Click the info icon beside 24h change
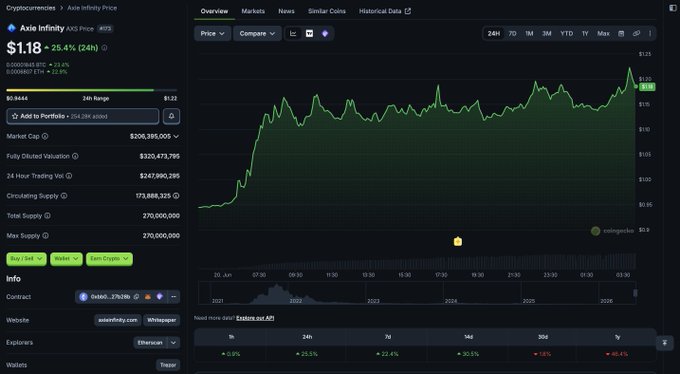 (x=104, y=48)
